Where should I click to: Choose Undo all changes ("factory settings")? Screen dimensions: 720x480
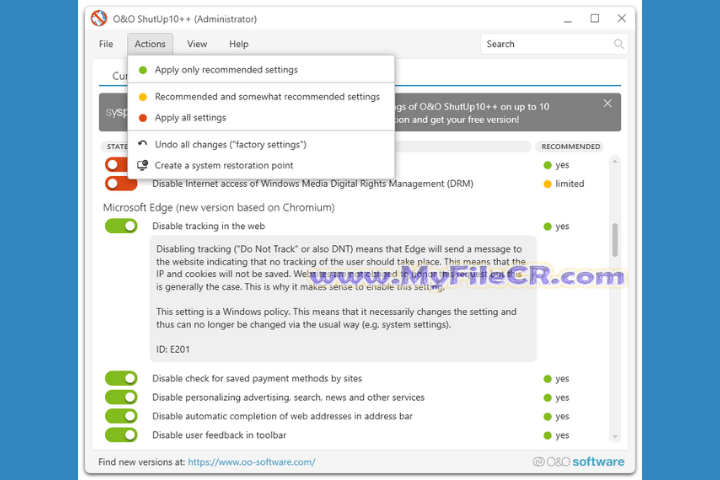261,144
